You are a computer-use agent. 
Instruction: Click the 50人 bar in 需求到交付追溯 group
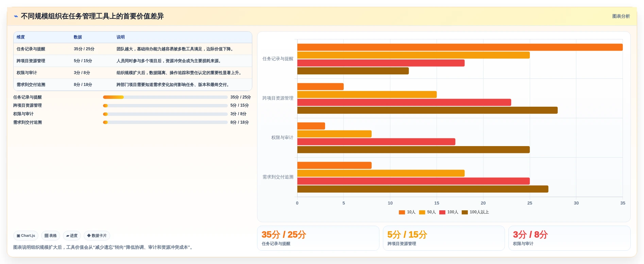[381, 173]
